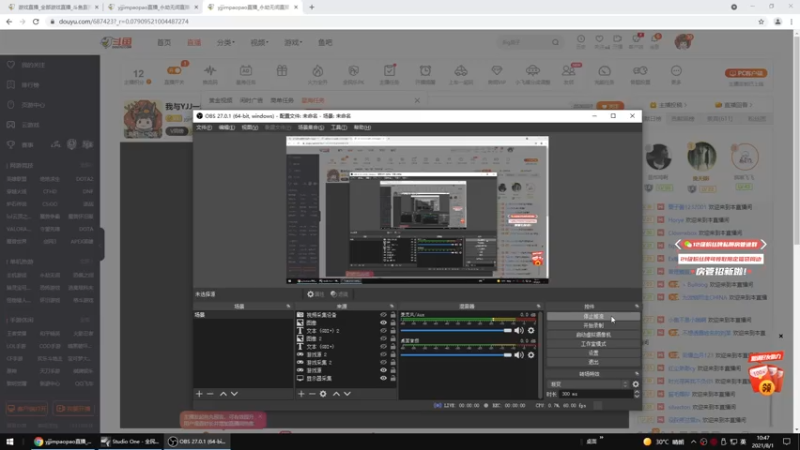The image size is (800, 450).
Task: Open the 桌面音频 audio settings gear
Action: click(x=531, y=355)
